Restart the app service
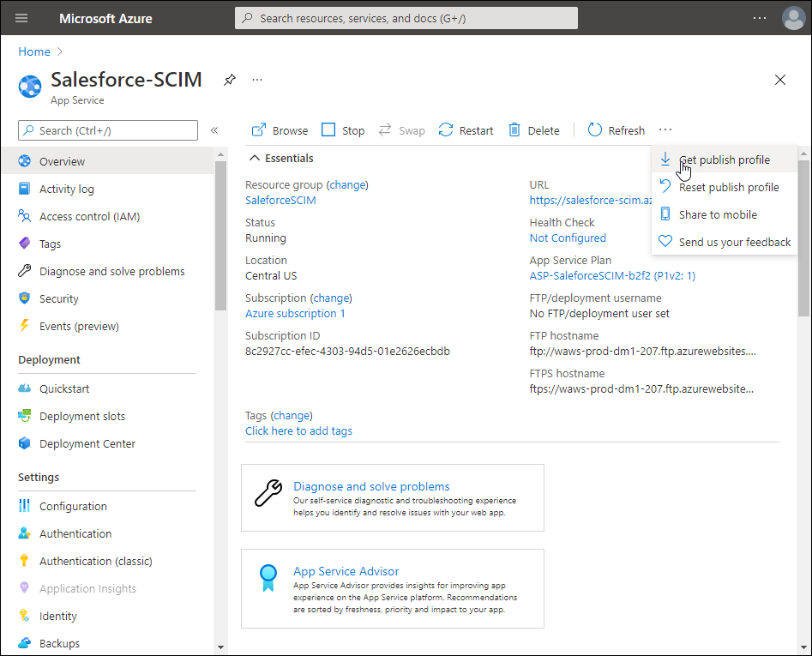This screenshot has height=656, width=812. point(466,130)
